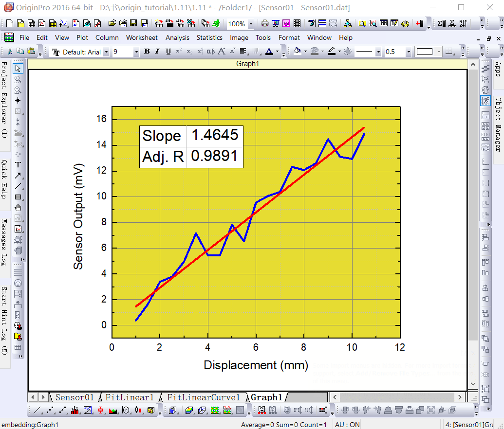The width and height of the screenshot is (504, 429).
Task: Open the File menu
Action: 24,37
